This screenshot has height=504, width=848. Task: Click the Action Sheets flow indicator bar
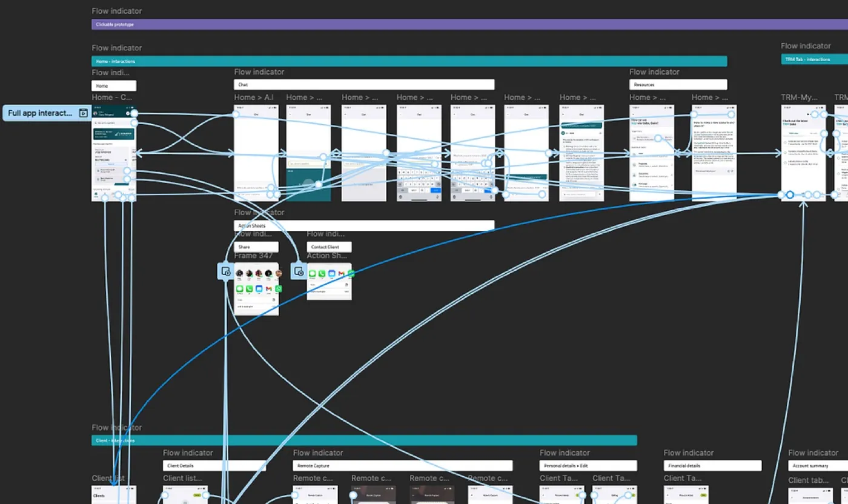(364, 225)
